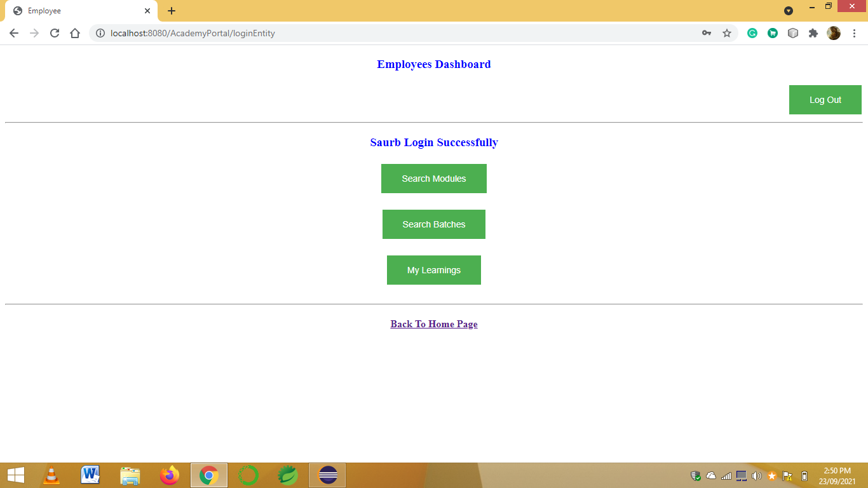The height and width of the screenshot is (488, 868).
Task: Open the Windows Start menu
Action: click(x=16, y=475)
